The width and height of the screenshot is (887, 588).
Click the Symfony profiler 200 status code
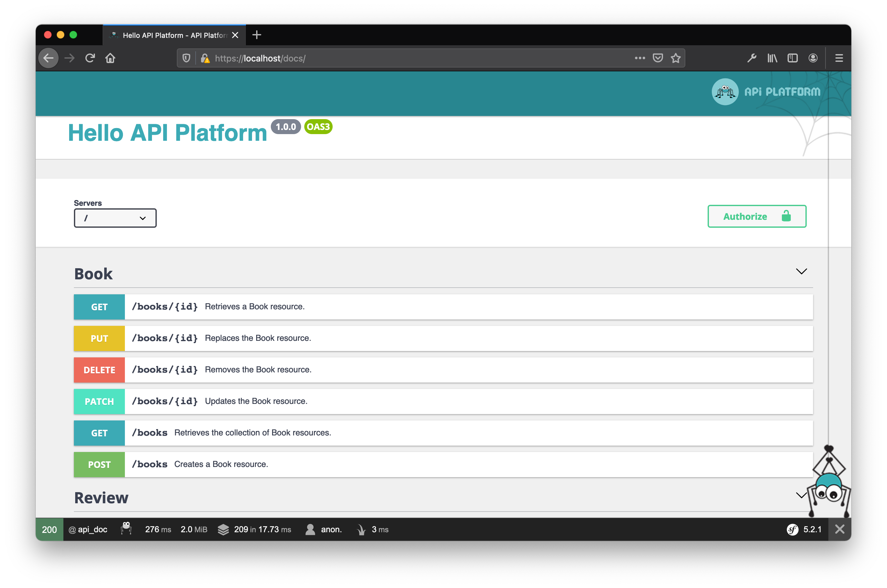[x=49, y=530]
